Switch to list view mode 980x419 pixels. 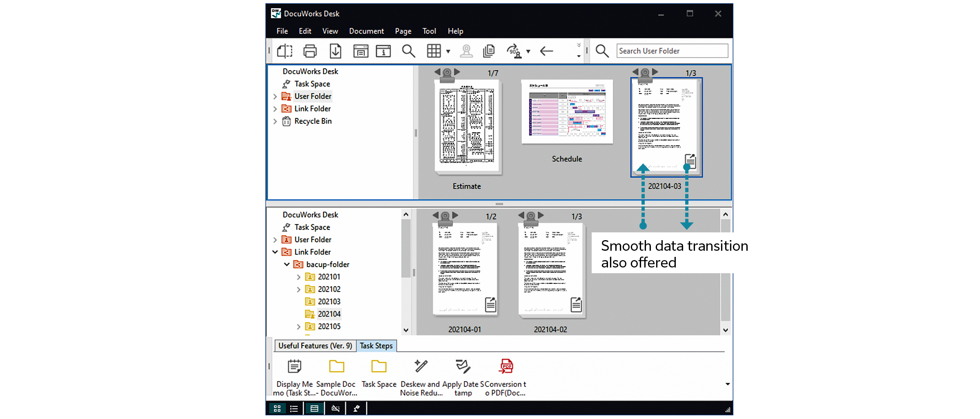coord(294,408)
